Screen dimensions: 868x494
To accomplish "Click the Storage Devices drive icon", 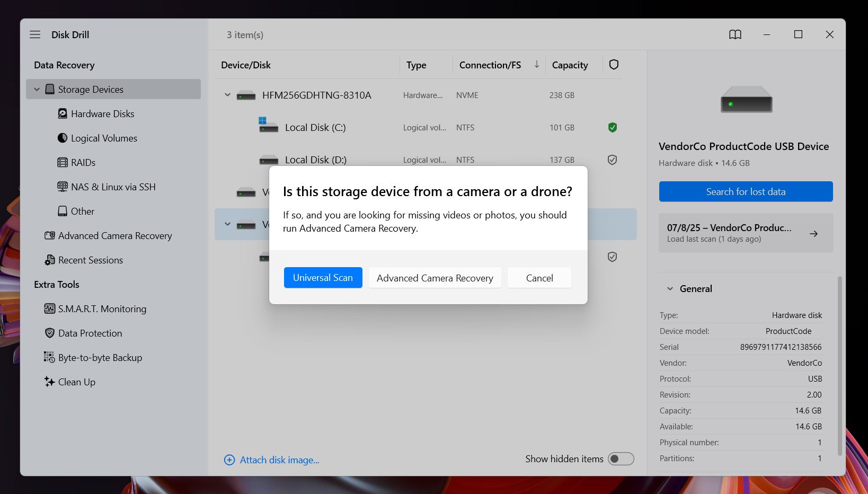I will [x=50, y=89].
